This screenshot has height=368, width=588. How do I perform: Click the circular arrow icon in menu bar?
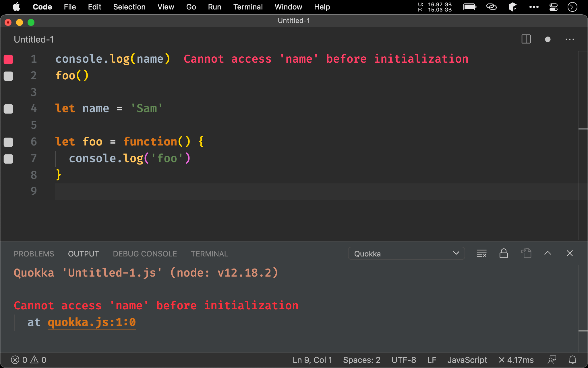pos(572,7)
